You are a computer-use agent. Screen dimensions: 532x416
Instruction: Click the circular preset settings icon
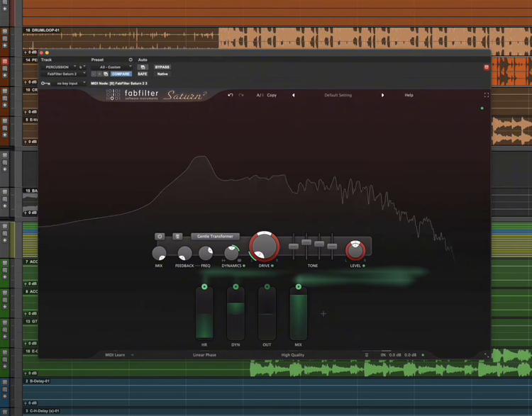(131, 60)
